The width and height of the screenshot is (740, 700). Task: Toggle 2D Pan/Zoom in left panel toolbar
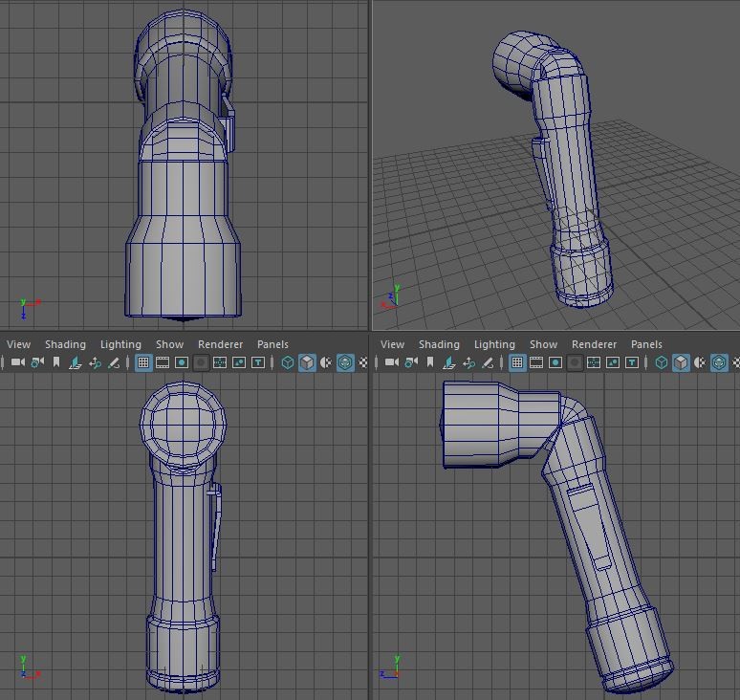tap(95, 362)
